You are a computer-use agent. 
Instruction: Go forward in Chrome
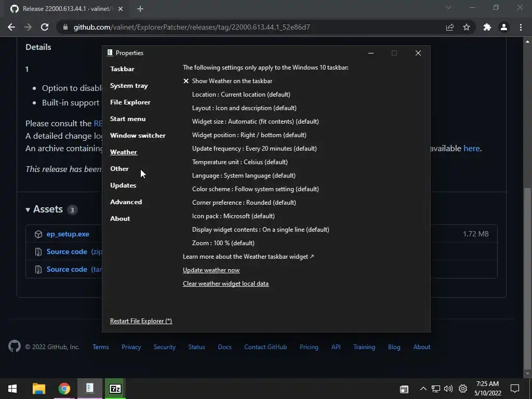click(x=28, y=27)
